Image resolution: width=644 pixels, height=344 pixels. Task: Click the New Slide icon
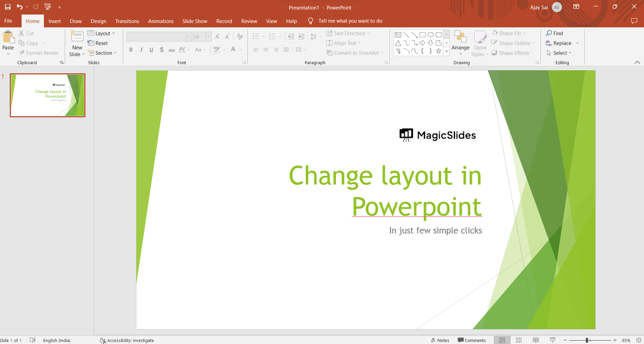click(77, 36)
